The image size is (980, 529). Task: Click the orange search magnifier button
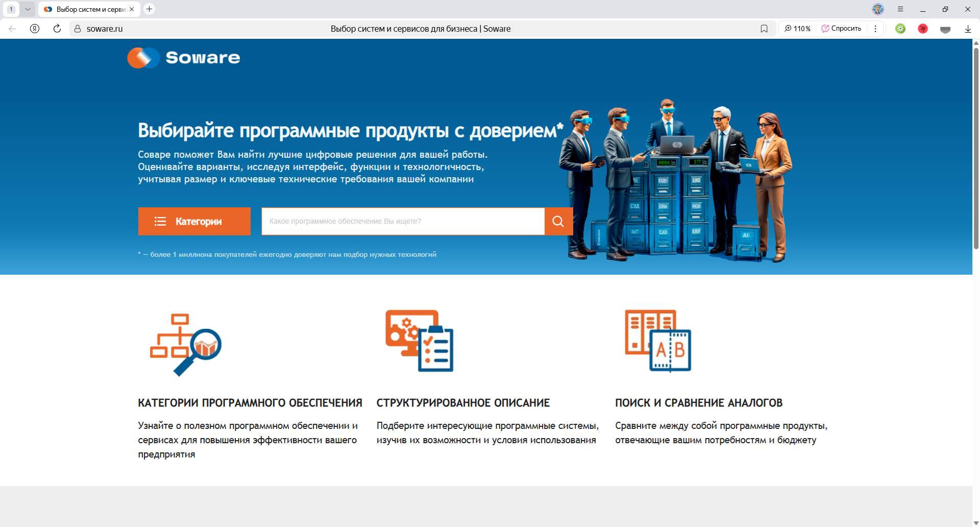(x=558, y=221)
